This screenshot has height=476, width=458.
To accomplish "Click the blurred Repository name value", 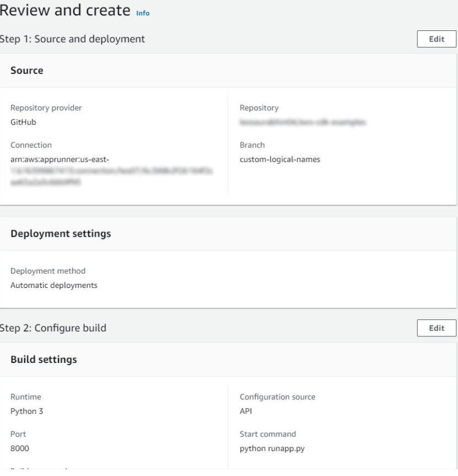I will tap(303, 122).
